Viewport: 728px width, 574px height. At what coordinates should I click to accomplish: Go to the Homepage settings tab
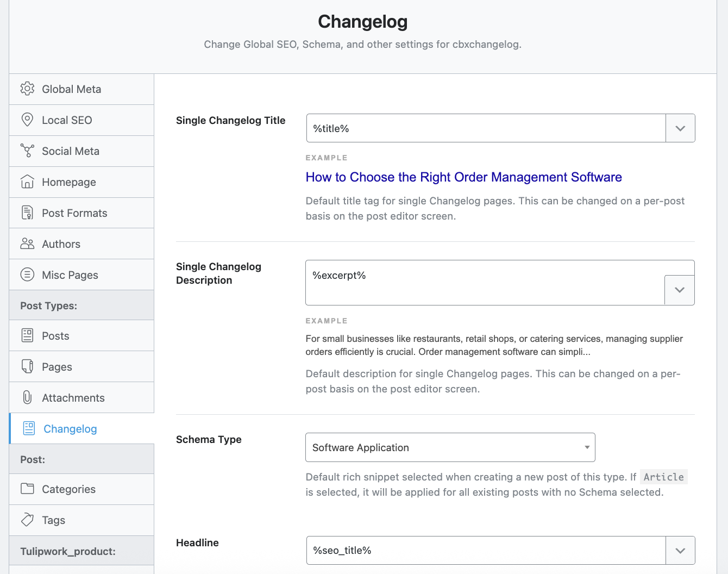tap(81, 182)
